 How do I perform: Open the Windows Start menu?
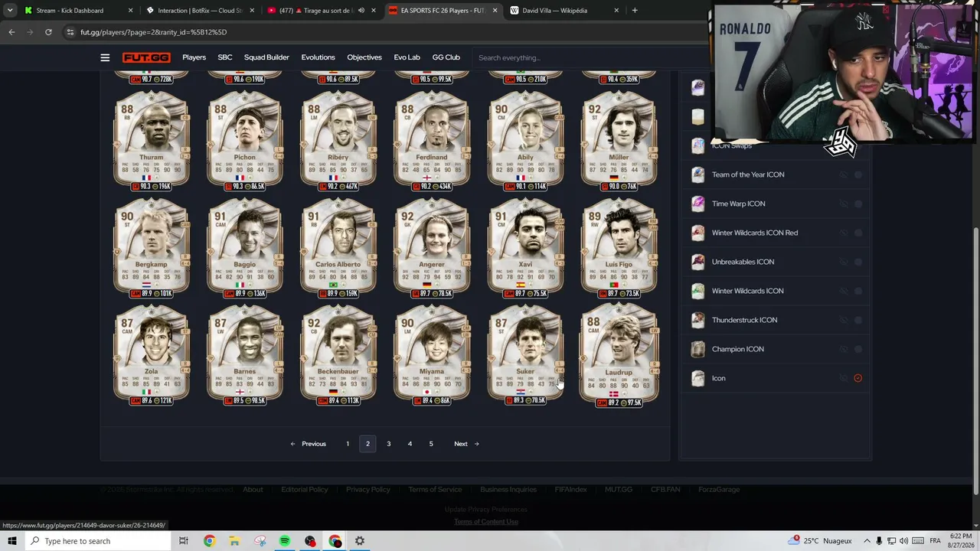point(11,541)
